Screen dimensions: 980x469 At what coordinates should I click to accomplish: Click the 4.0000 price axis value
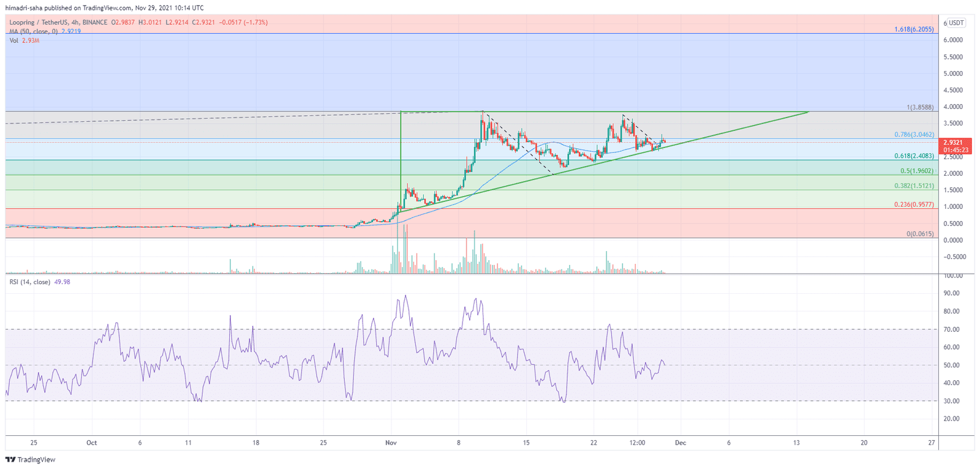coord(953,107)
